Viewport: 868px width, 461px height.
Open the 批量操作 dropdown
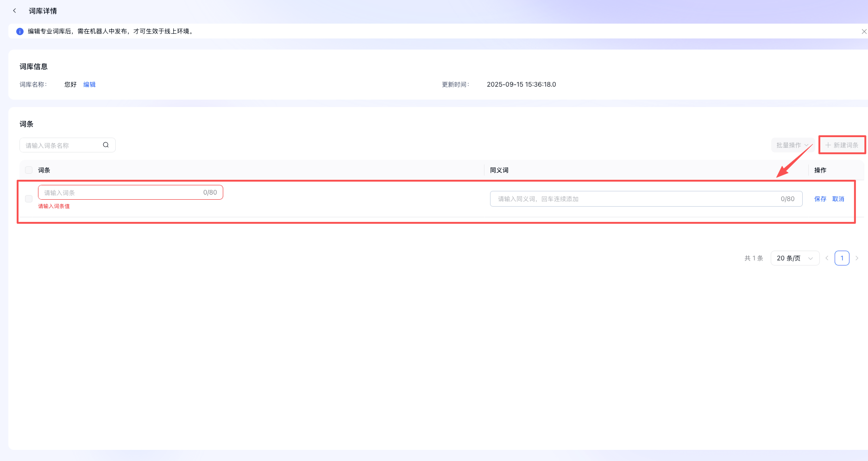[792, 145]
